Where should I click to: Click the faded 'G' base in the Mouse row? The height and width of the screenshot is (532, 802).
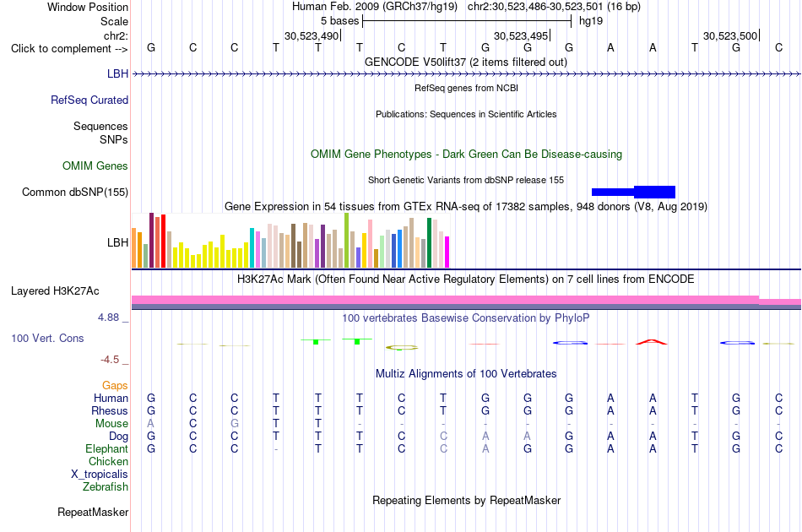(234, 424)
